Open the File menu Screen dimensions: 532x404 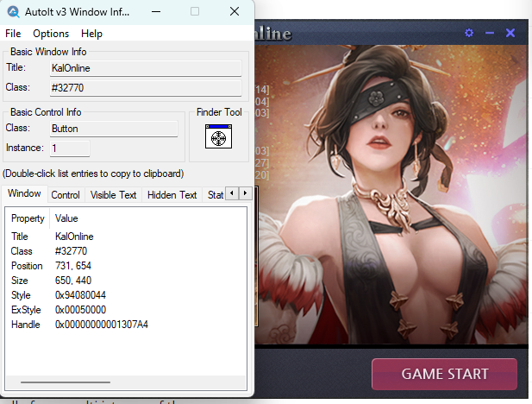click(x=13, y=34)
